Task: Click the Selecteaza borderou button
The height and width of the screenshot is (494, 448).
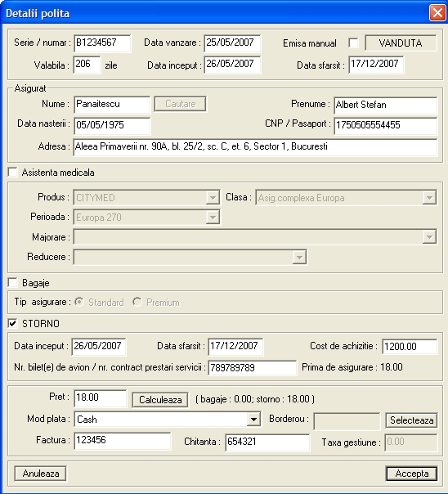Action: (x=411, y=420)
